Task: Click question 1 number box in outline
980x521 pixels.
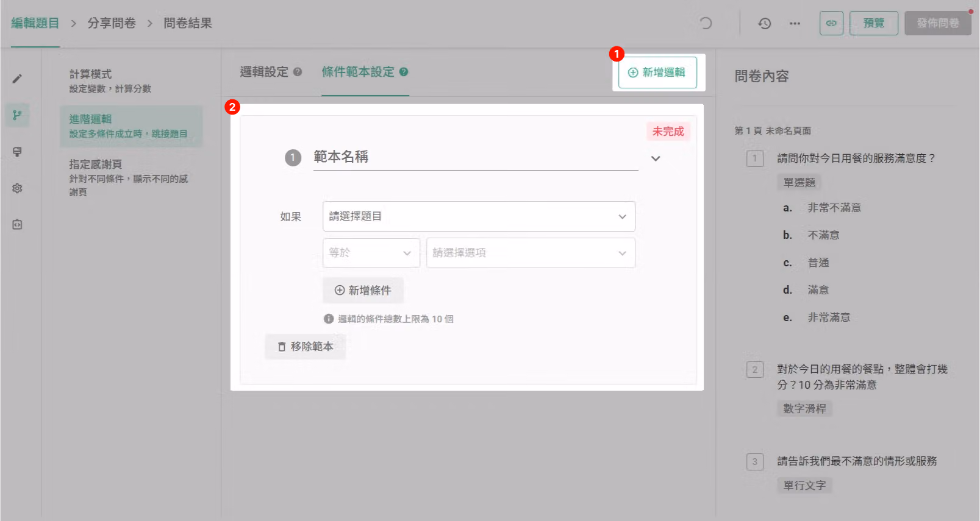Action: click(x=755, y=159)
